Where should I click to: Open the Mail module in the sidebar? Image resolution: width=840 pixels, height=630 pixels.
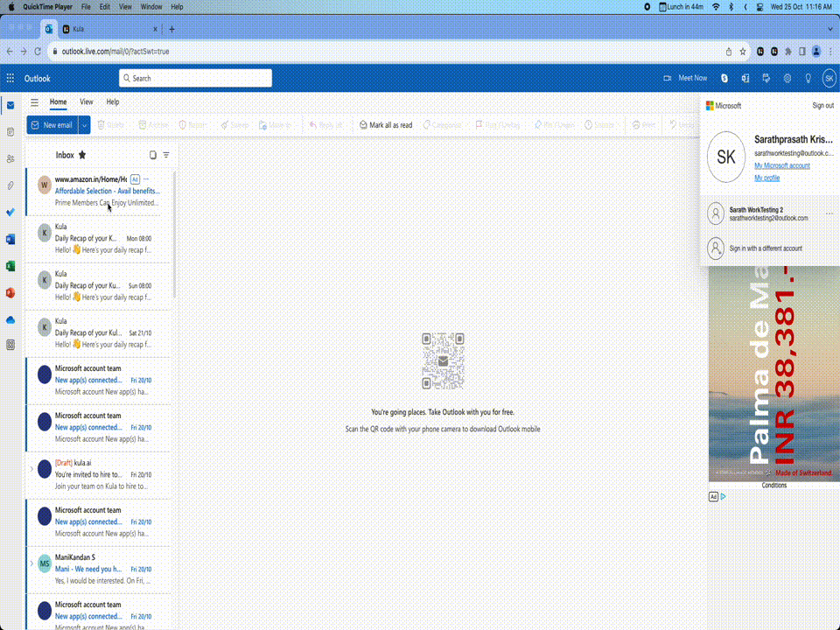pos(10,106)
